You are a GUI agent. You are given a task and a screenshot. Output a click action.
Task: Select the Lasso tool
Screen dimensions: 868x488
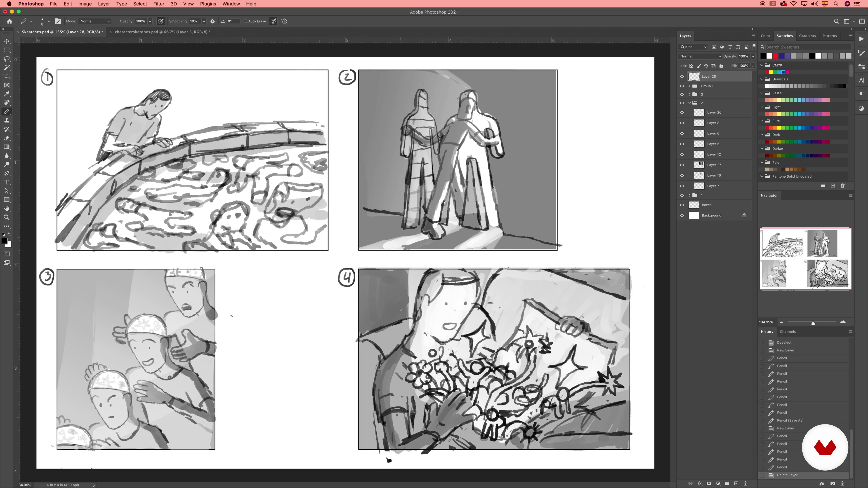coord(7,59)
